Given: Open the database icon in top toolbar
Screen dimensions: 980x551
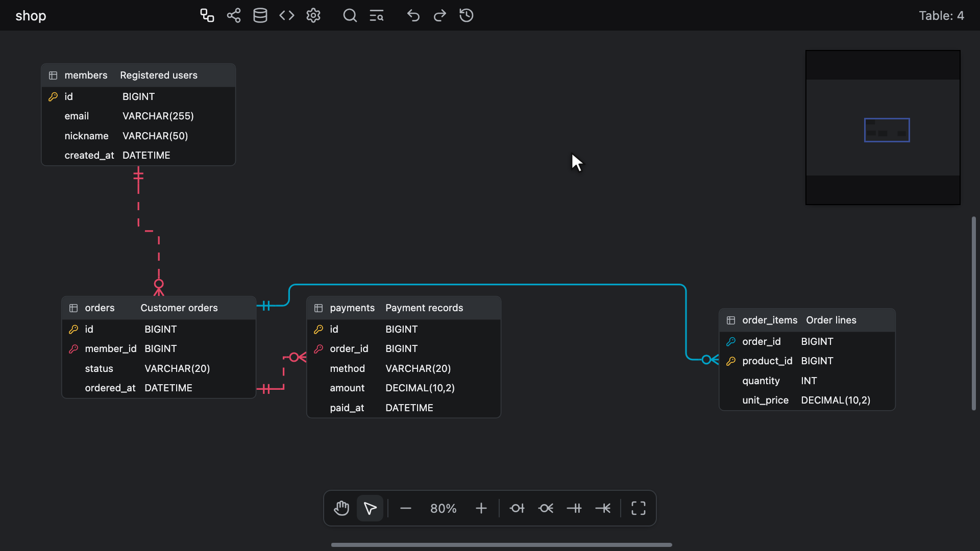Looking at the screenshot, I should tap(260, 15).
